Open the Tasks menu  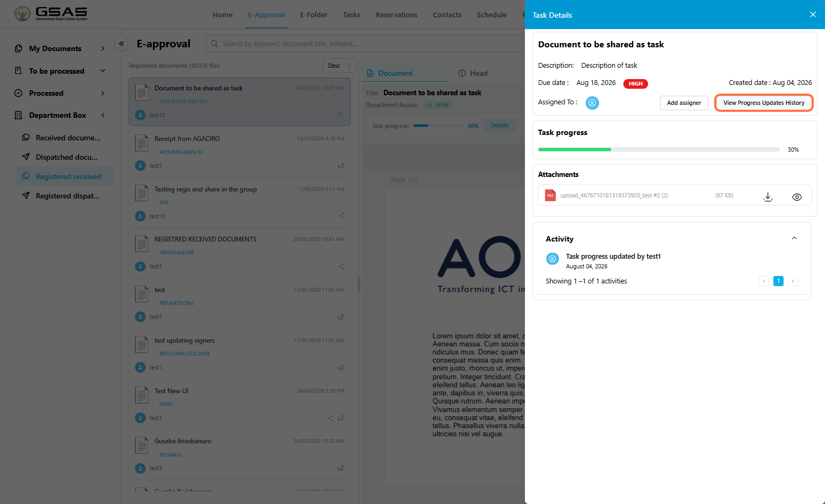pos(352,15)
